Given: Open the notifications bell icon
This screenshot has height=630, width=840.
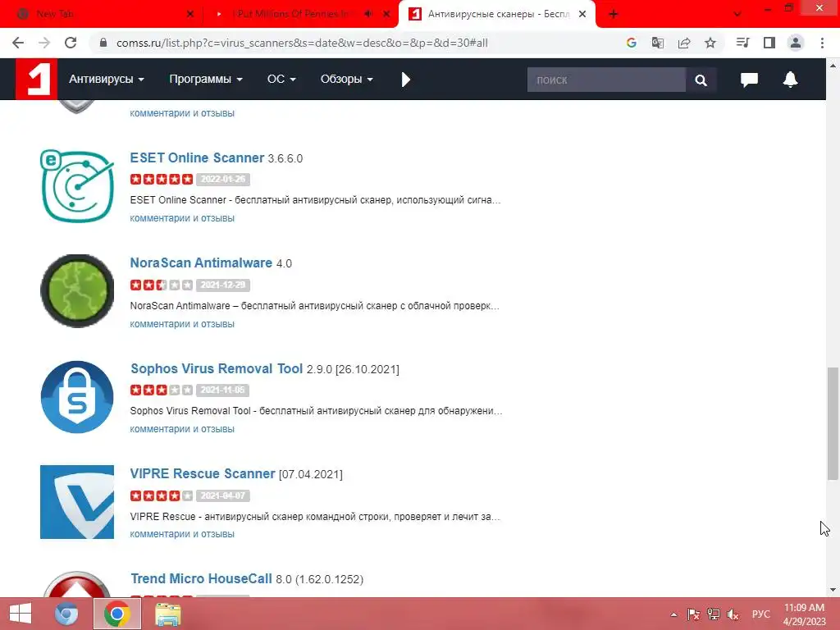Looking at the screenshot, I should click(x=790, y=80).
